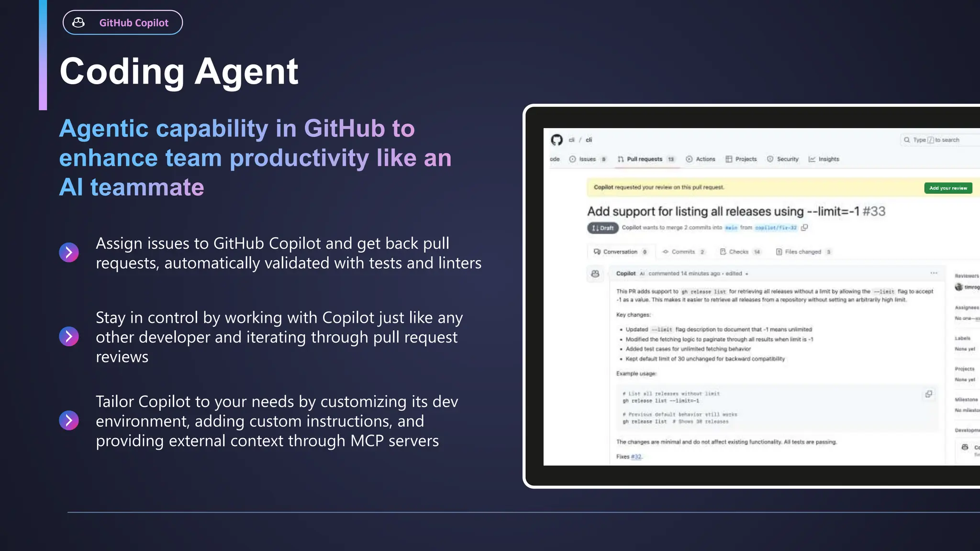Switch to the Commits tab

[x=684, y=252]
